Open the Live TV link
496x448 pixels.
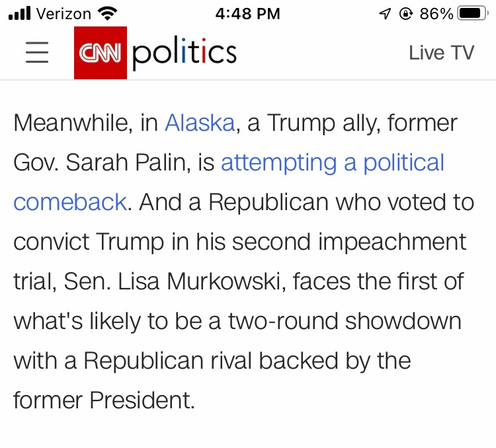[441, 53]
